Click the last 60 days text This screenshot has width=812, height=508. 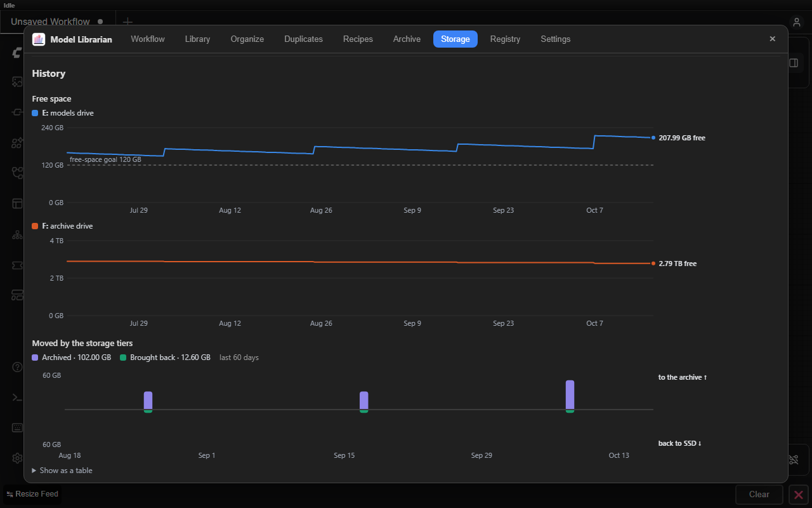(239, 358)
